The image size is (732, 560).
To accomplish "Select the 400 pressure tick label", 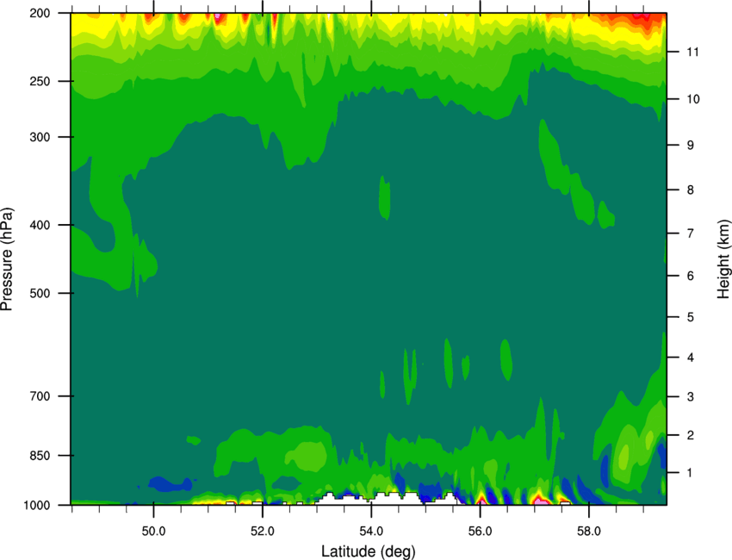I will 40,225.
